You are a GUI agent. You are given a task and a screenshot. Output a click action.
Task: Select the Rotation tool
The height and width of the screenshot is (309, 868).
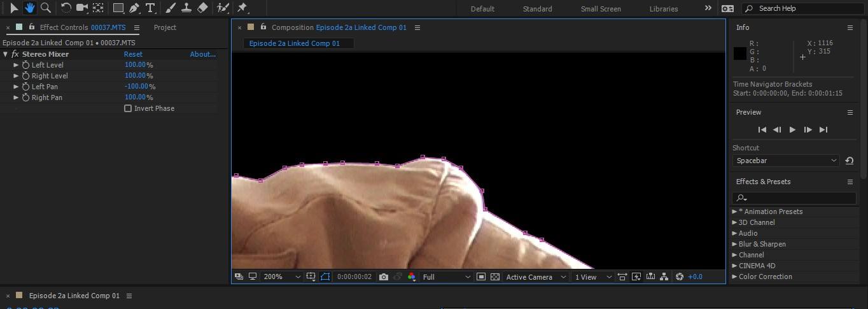(66, 8)
